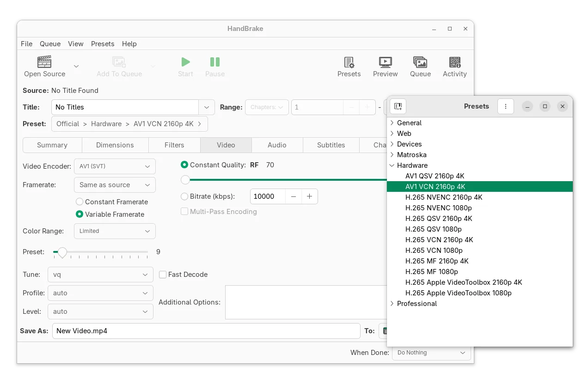This screenshot has height=385, width=588.
Task: Open the Activity log icon
Action: click(x=454, y=62)
